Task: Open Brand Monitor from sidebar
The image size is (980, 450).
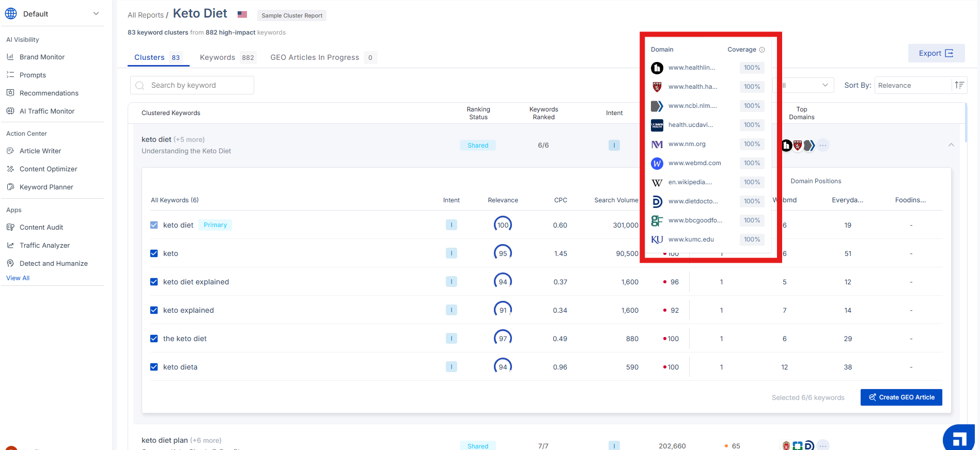Action: pos(42,57)
